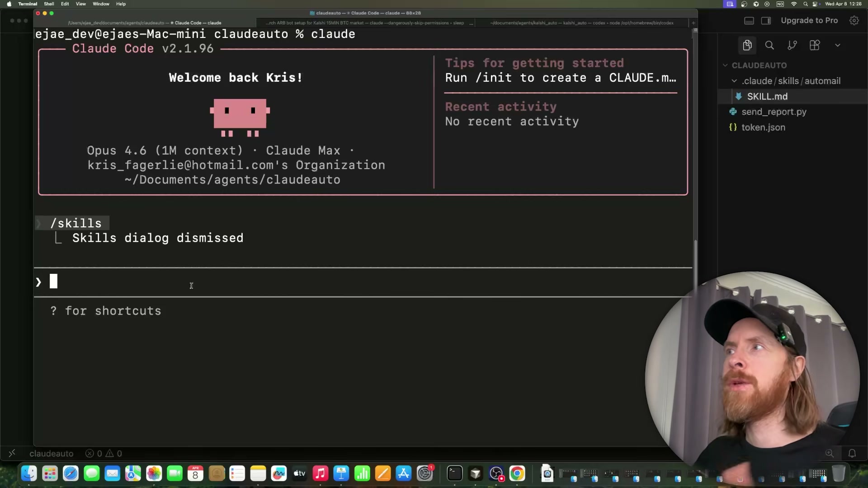Open the Extensions panel in Cursor
This screenshot has width=868, height=488.
pos(815,45)
